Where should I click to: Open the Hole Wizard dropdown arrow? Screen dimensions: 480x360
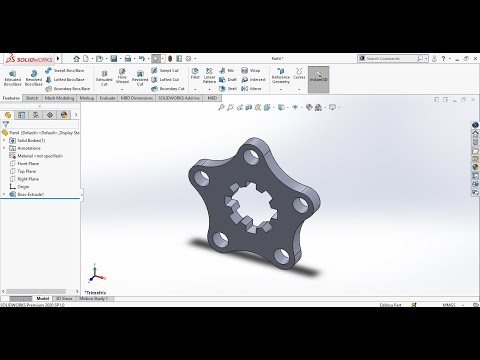click(x=122, y=89)
